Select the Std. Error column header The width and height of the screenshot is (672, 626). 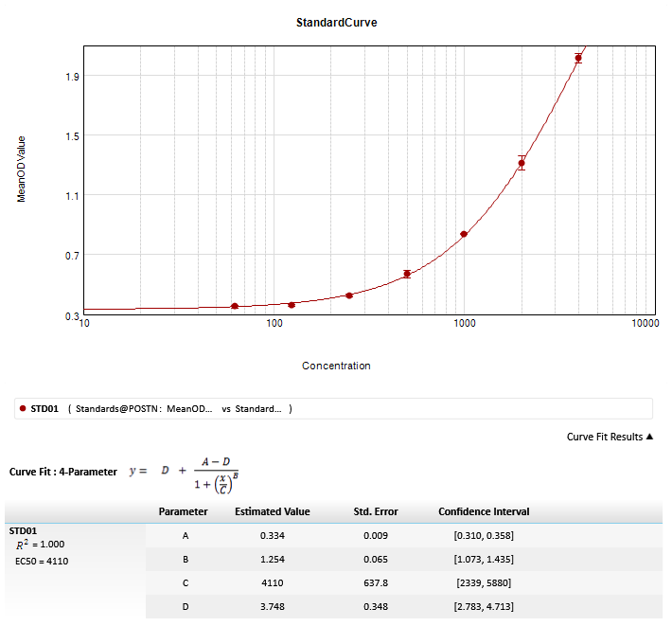tap(376, 511)
